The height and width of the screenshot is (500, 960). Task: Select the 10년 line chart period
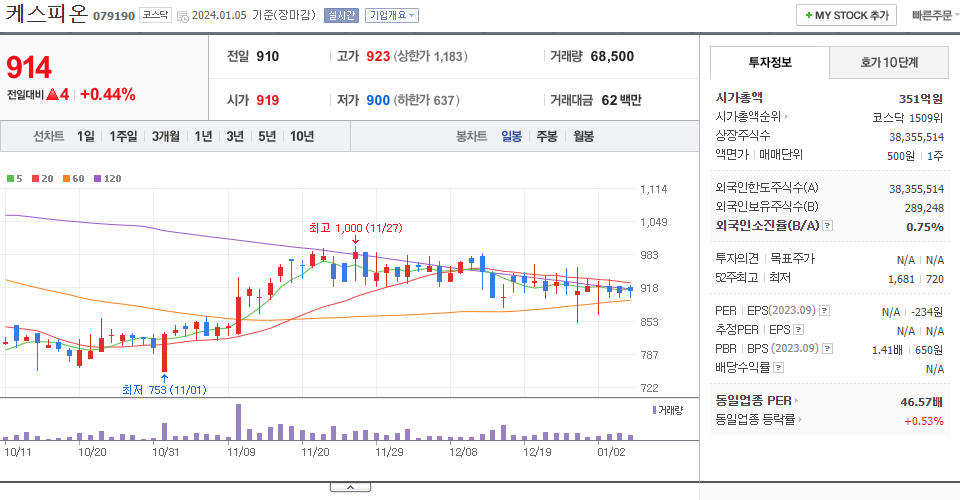pos(302,136)
